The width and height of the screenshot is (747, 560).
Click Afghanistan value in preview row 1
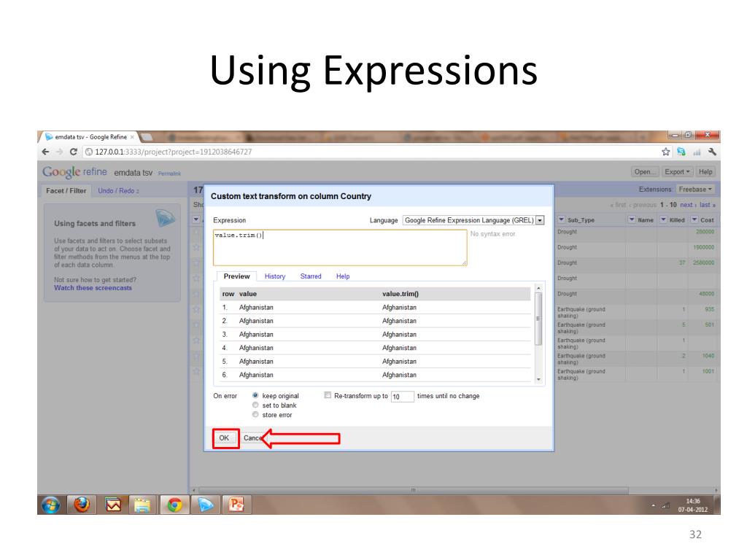click(x=256, y=308)
